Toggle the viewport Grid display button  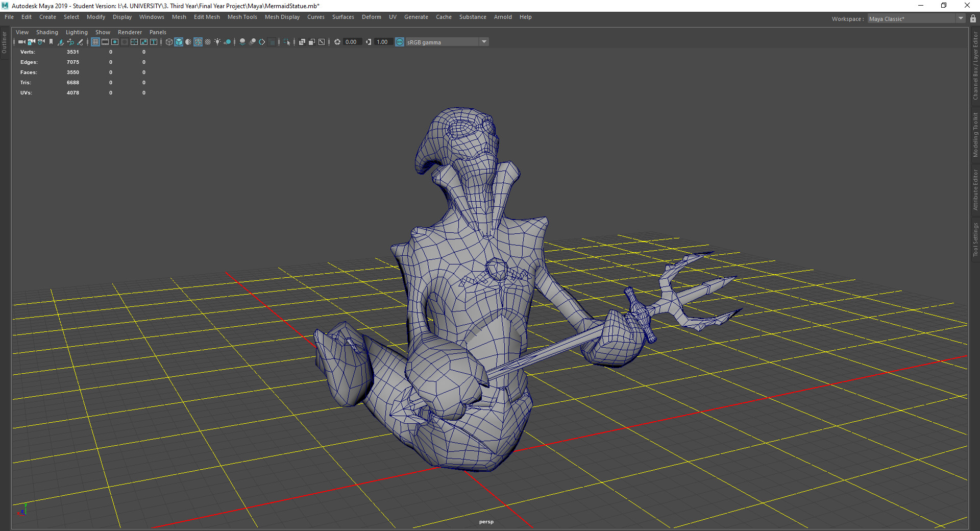click(x=95, y=42)
